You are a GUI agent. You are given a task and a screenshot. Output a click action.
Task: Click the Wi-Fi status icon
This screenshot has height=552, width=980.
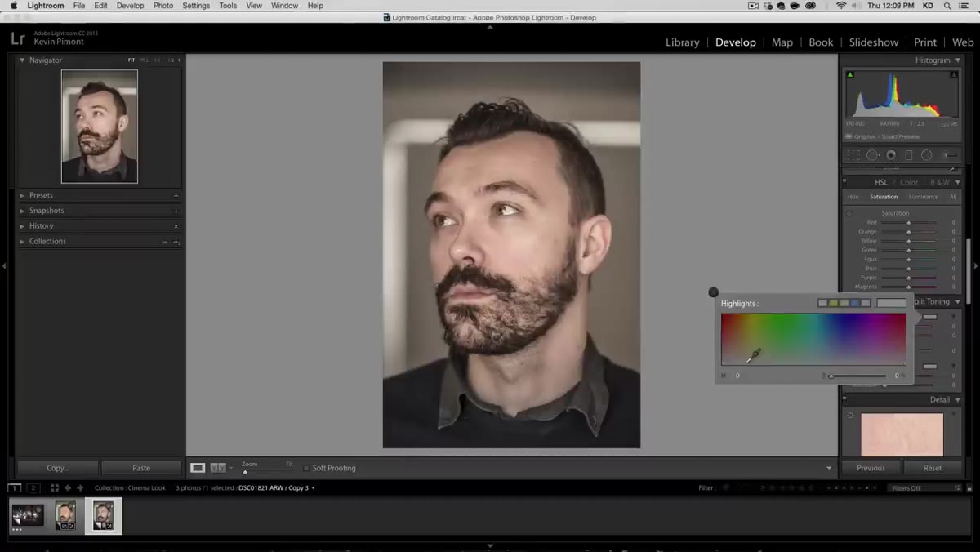841,6
